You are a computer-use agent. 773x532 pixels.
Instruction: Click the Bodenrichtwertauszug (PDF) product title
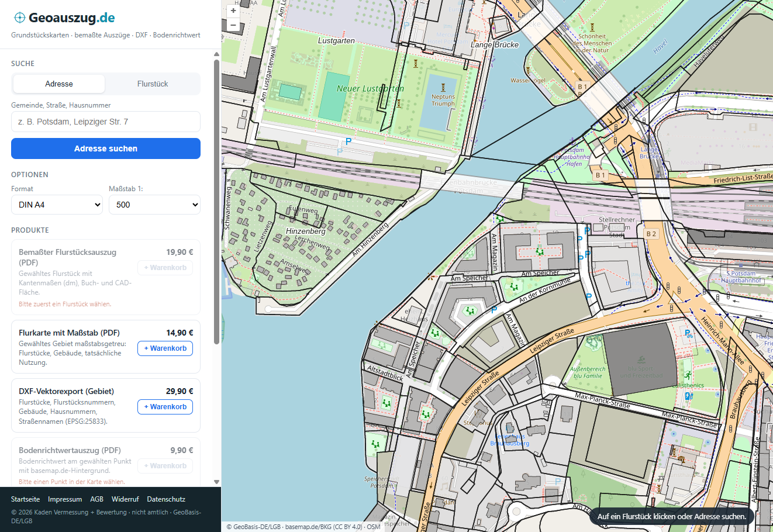[70, 450]
